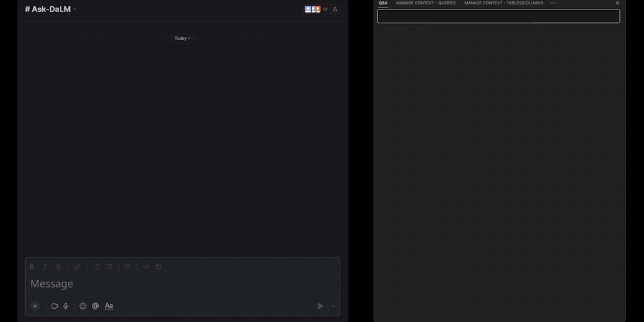This screenshot has width=644, height=322.
Task: Start an ordered numbered list
Action: point(96,267)
